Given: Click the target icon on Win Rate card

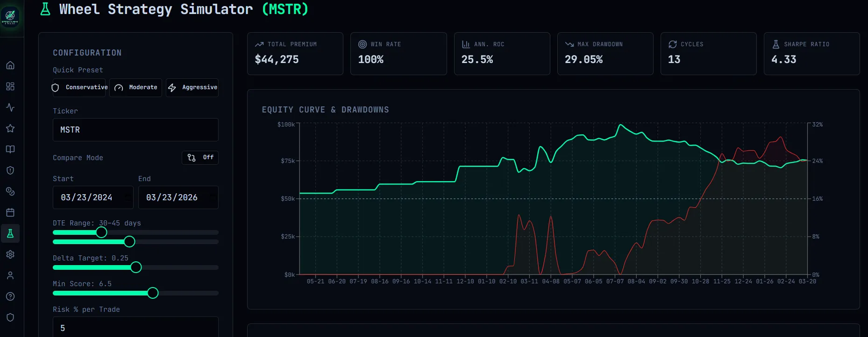Looking at the screenshot, I should pos(363,44).
